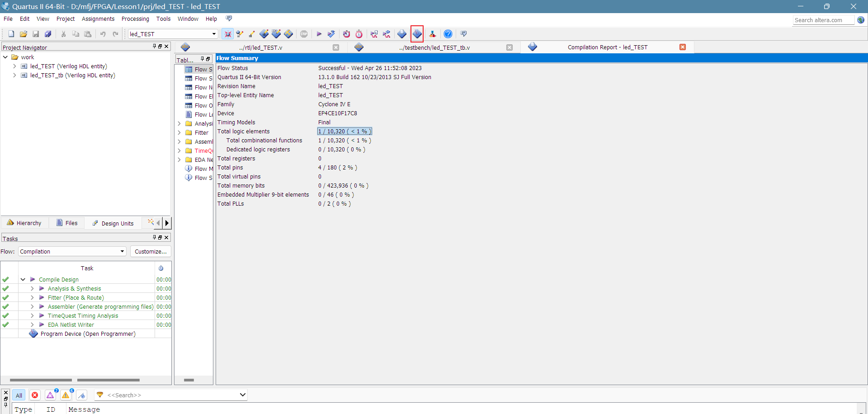868x414 pixels.
Task: Click the Tasks panel horizontal scrollbar
Action: [75, 380]
